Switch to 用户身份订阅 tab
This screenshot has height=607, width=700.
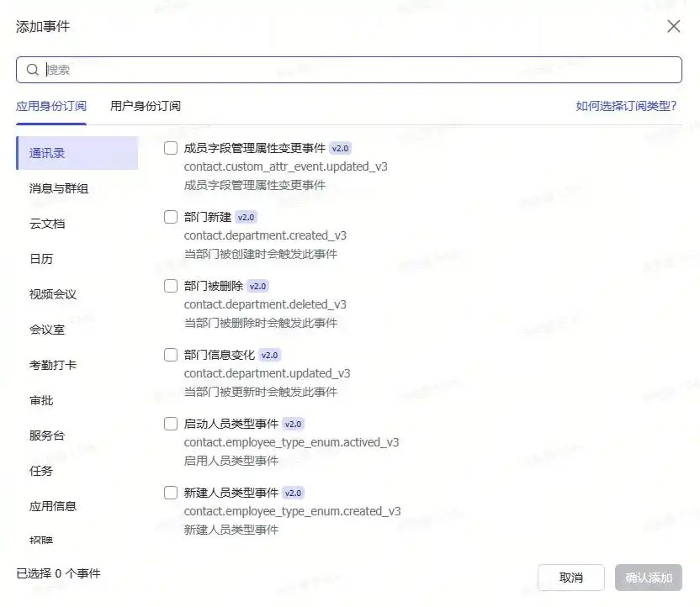click(x=146, y=106)
